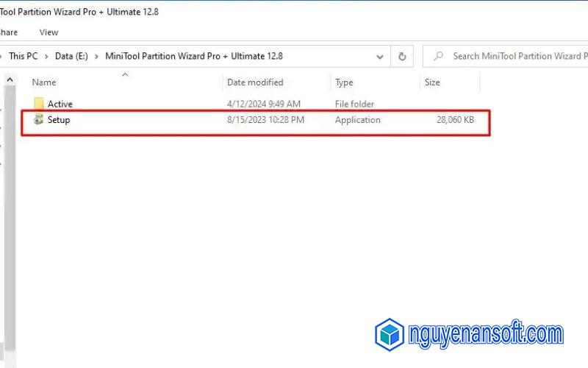This screenshot has width=588, height=368.
Task: Click the Application type cell
Action: pos(357,120)
